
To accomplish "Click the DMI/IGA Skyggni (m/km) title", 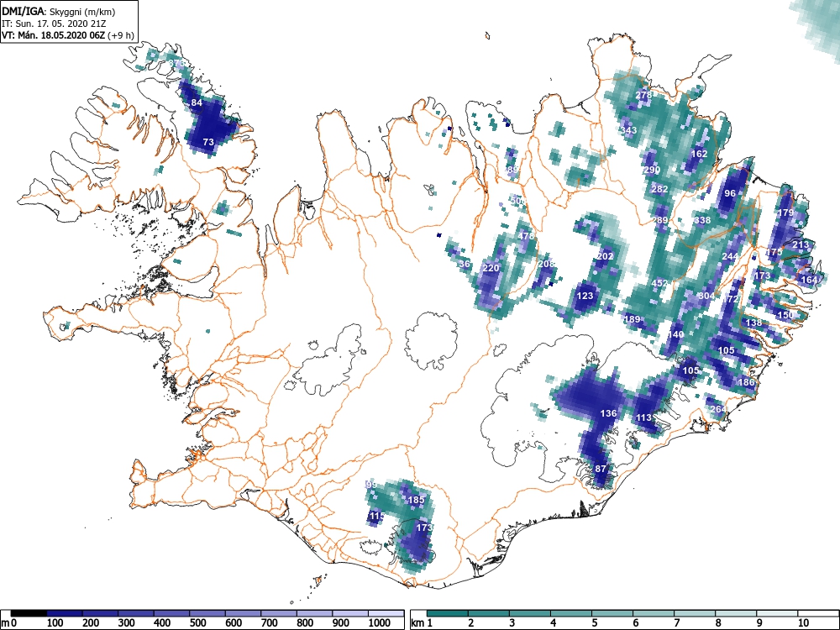I will tap(59, 12).
